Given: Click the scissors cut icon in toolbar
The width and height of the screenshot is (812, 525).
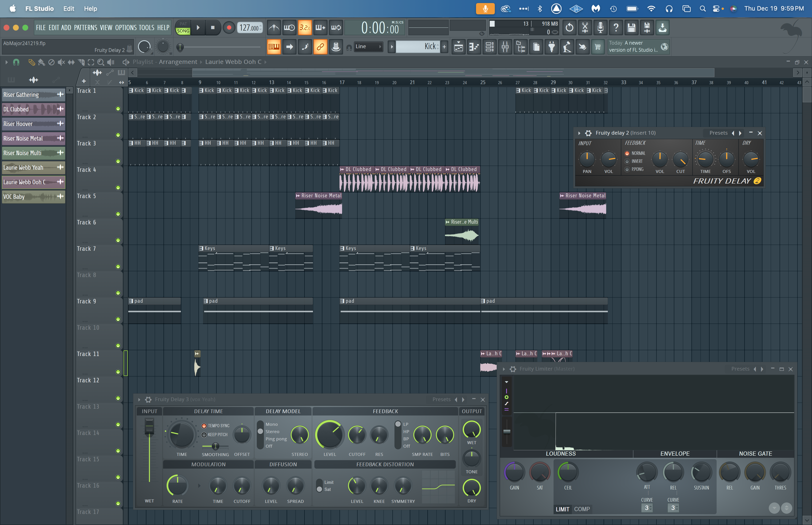Looking at the screenshot, I should click(585, 28).
